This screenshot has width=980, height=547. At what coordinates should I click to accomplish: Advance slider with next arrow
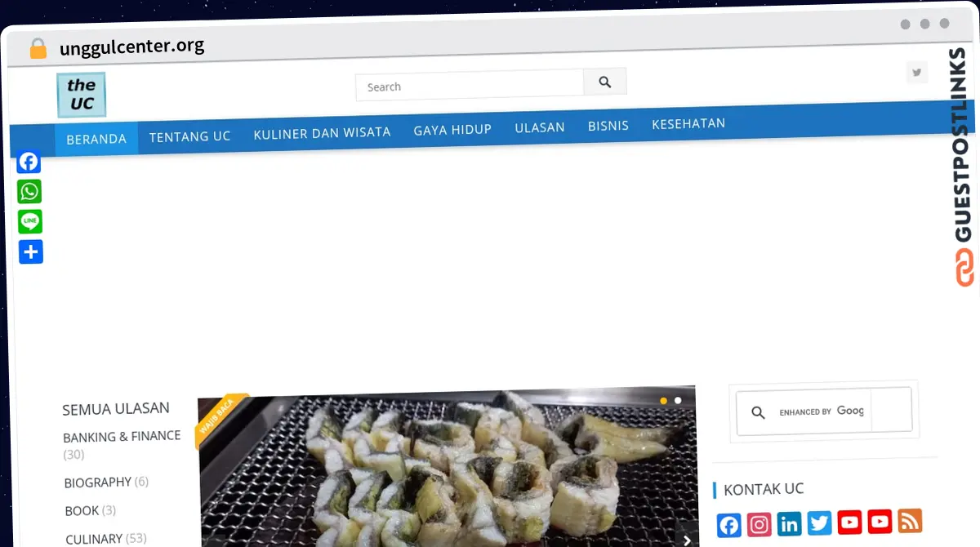687,539
